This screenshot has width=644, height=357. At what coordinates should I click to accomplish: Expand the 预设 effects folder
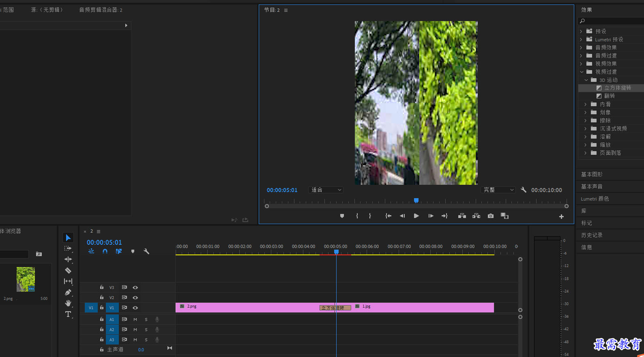581,31
